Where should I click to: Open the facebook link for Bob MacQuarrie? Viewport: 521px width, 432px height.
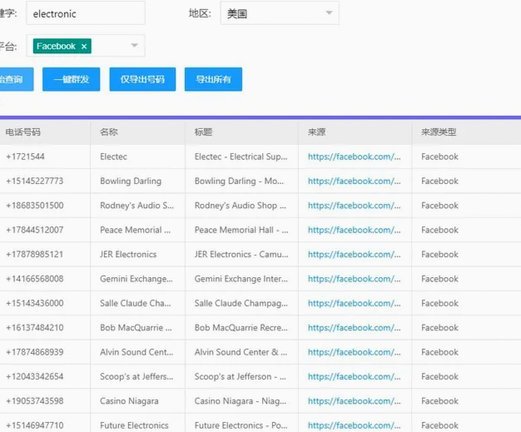pos(354,328)
